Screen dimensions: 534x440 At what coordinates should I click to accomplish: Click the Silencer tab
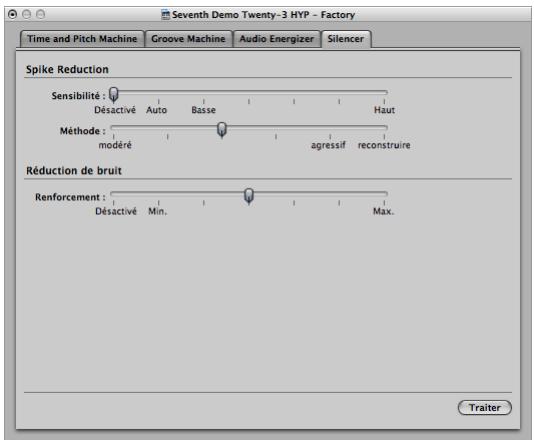[x=346, y=39]
